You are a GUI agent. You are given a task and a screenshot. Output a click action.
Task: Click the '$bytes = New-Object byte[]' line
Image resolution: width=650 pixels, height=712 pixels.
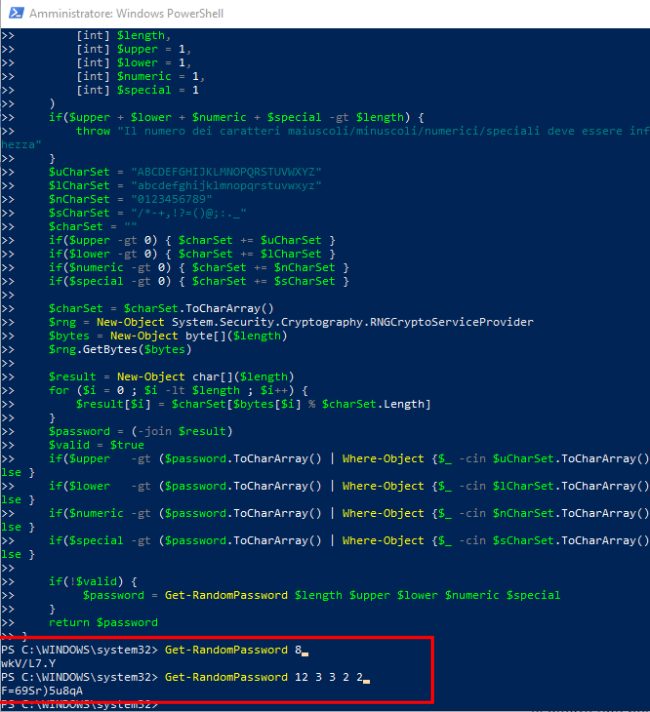(x=168, y=335)
